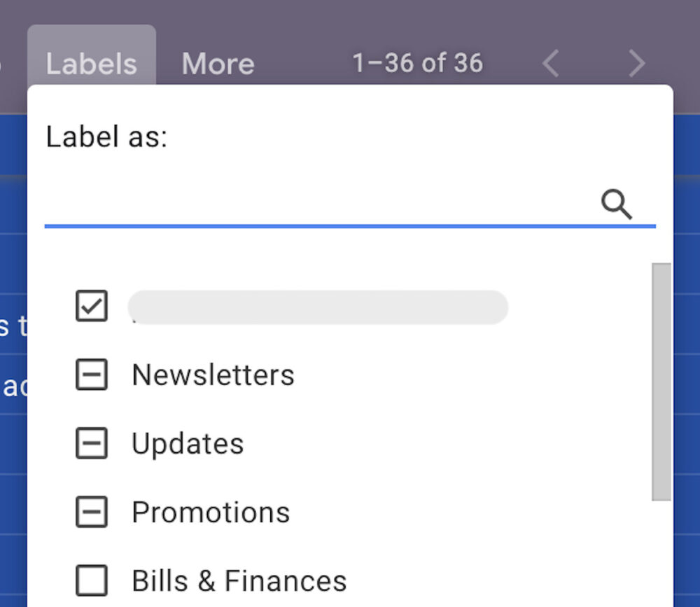Click the search magnifier icon in Label menu
The width and height of the screenshot is (700, 607).
(617, 204)
